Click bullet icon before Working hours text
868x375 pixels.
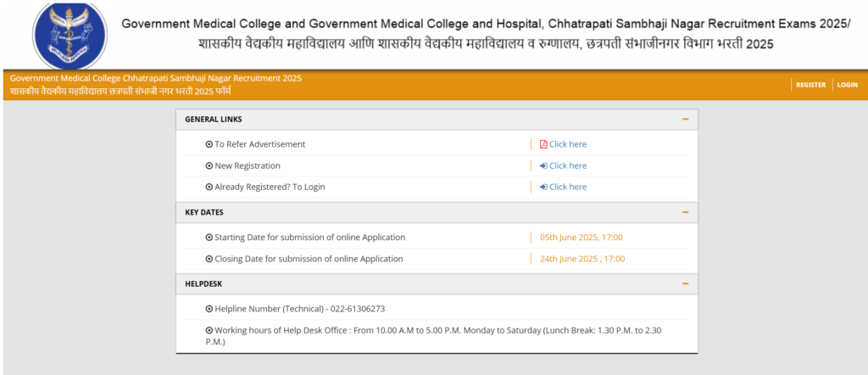pyautogui.click(x=209, y=330)
